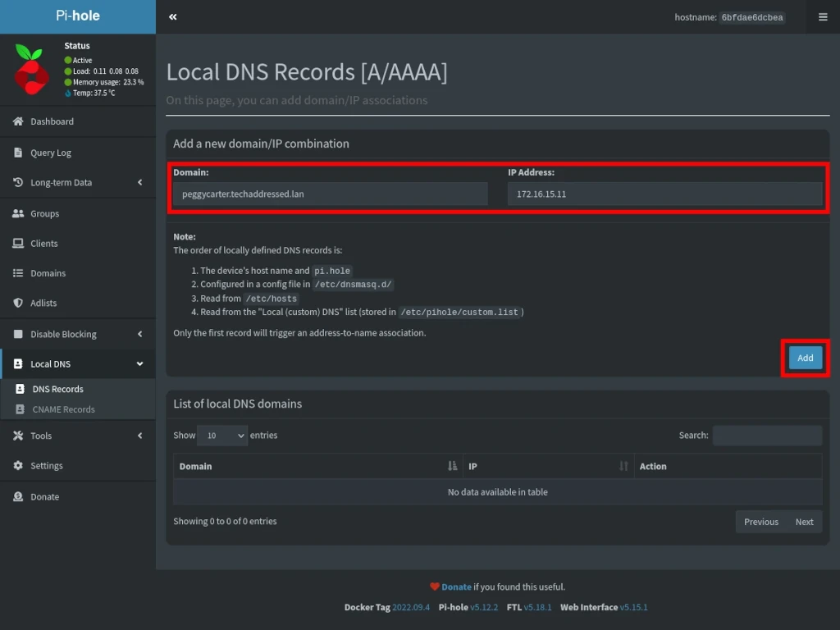The image size is (840, 630).
Task: Click the Long-term Data history icon
Action: point(18,182)
